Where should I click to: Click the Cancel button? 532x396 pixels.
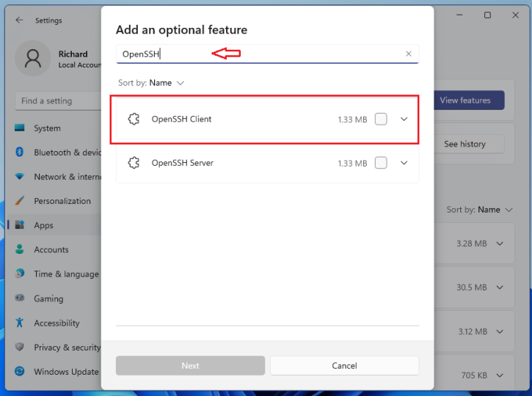344,365
